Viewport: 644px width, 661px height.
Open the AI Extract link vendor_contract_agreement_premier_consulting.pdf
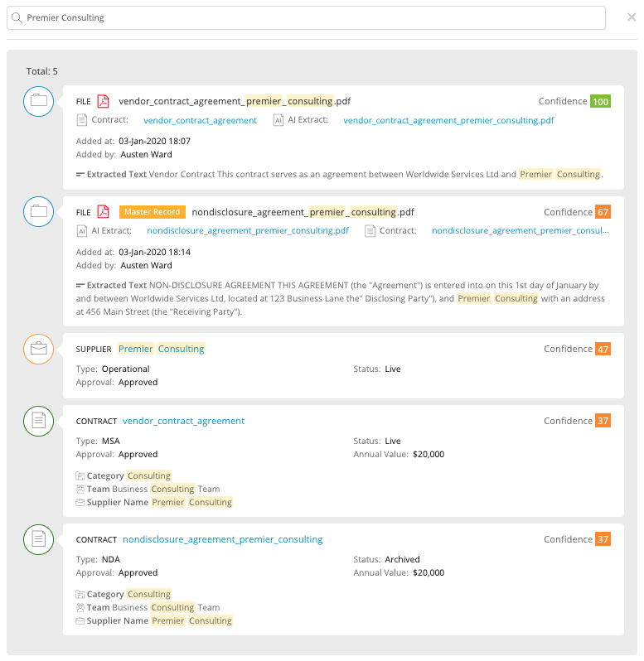(x=448, y=120)
